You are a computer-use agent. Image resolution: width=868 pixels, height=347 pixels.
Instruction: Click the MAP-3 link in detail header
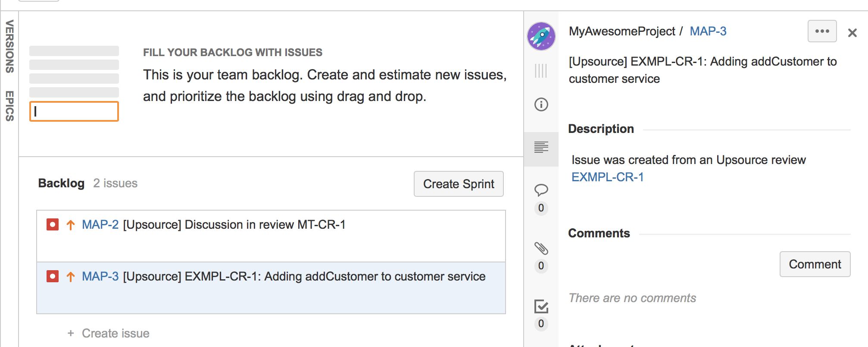coord(708,32)
